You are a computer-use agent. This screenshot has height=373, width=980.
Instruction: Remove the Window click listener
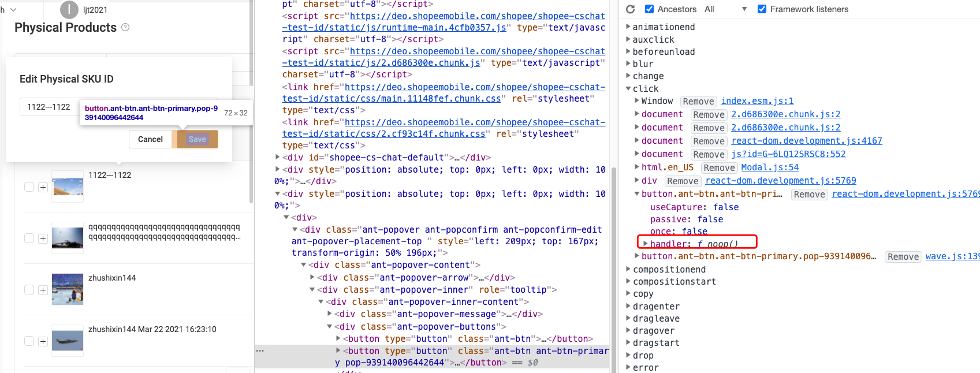pyautogui.click(x=699, y=101)
